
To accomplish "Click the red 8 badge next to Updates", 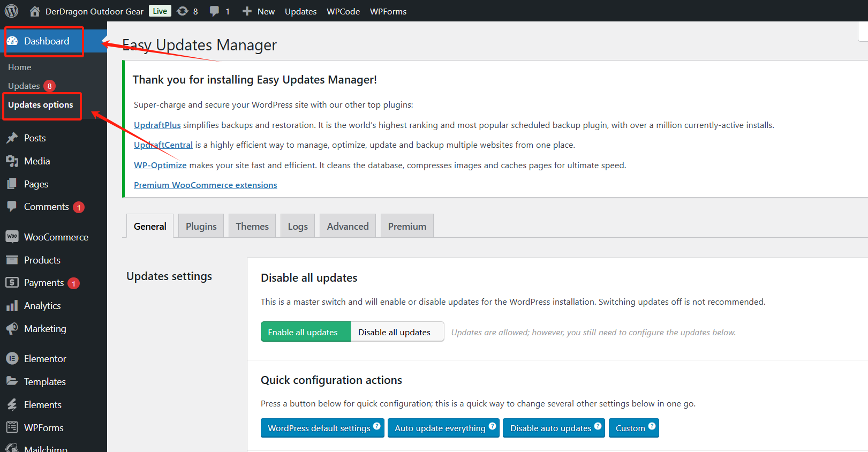I will click(50, 86).
